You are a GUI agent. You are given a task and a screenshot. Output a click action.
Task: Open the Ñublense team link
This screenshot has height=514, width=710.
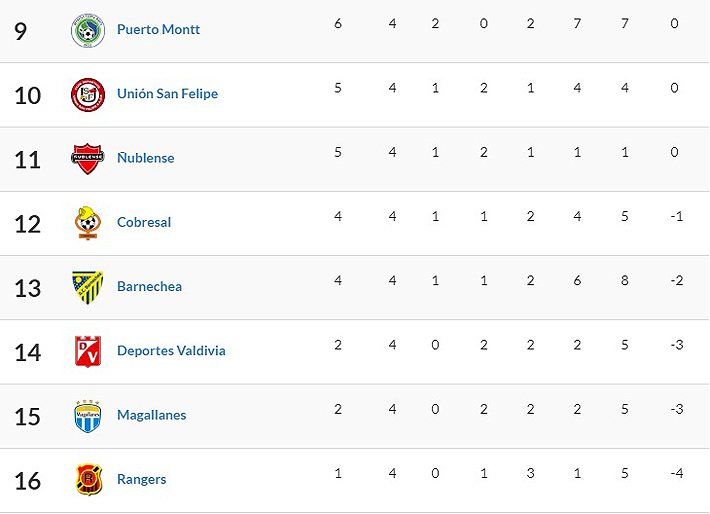pos(145,158)
